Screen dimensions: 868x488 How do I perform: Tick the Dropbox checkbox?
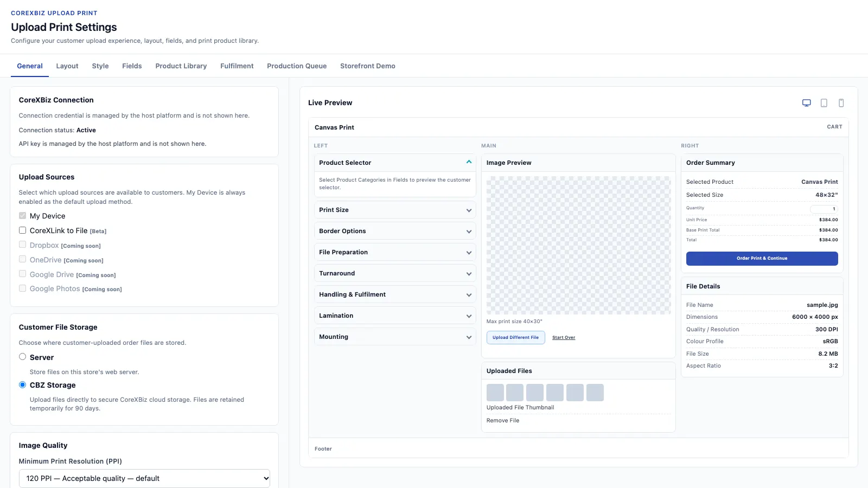pos(23,245)
